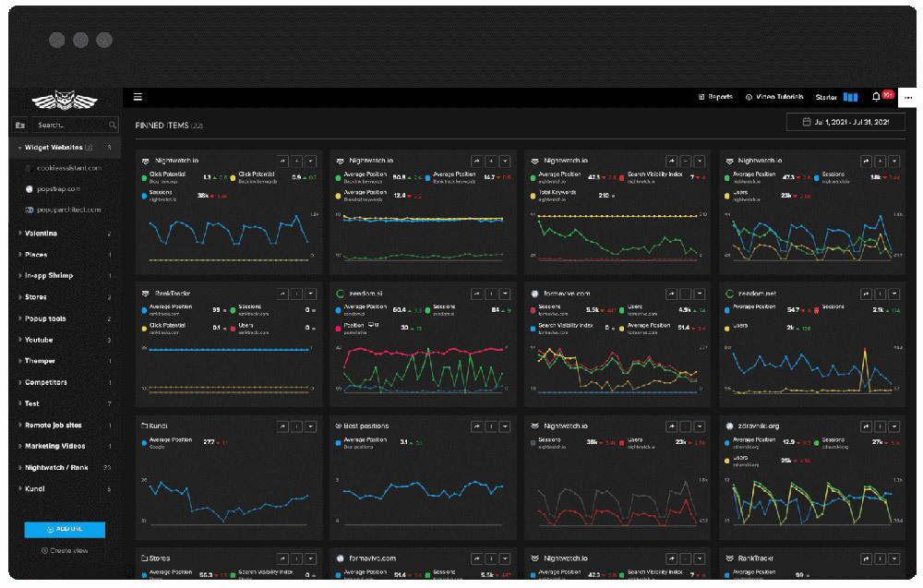Share the Nightwatch.io card showing Total Keywords
This screenshot has width=923, height=588.
671,161
